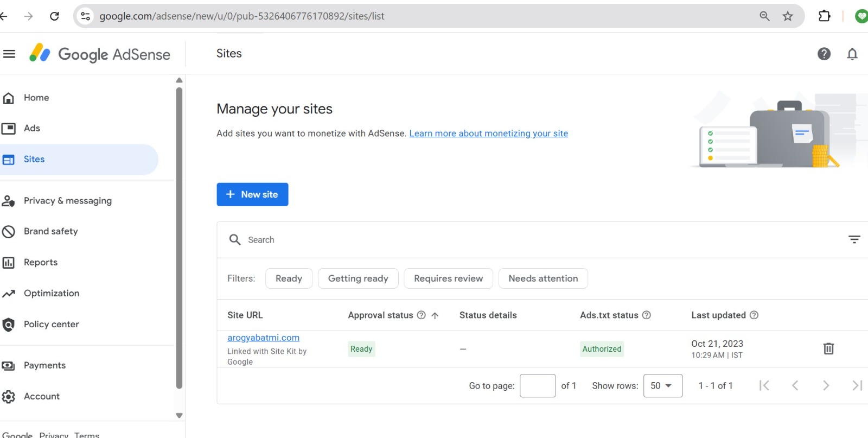Click the sidebar scroll down arrow
Image resolution: width=868 pixels, height=438 pixels.
pos(179,416)
